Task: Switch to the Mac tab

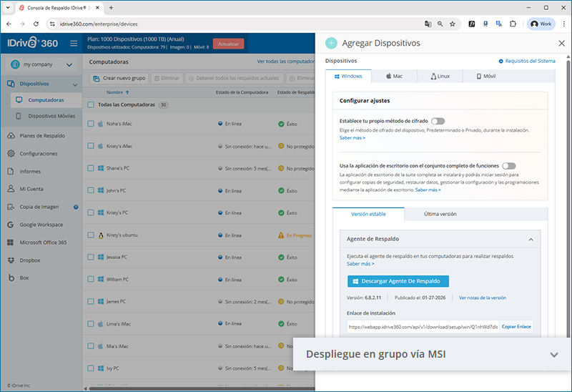Action: [395, 77]
